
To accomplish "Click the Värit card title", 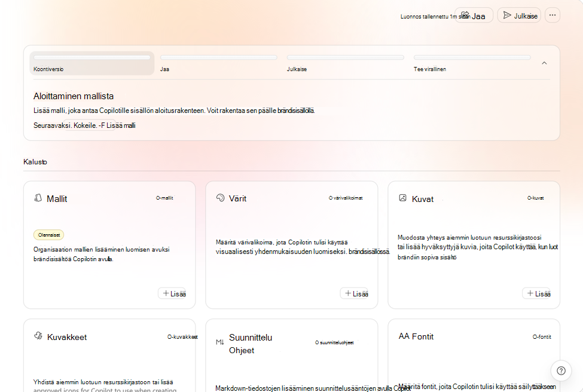I will (237, 198).
